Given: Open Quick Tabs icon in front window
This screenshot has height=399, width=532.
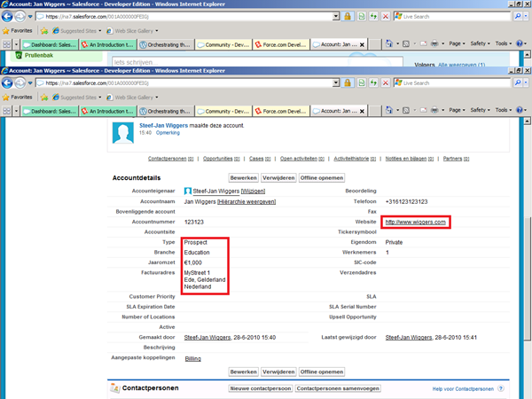Looking at the screenshot, I should tap(6, 111).
